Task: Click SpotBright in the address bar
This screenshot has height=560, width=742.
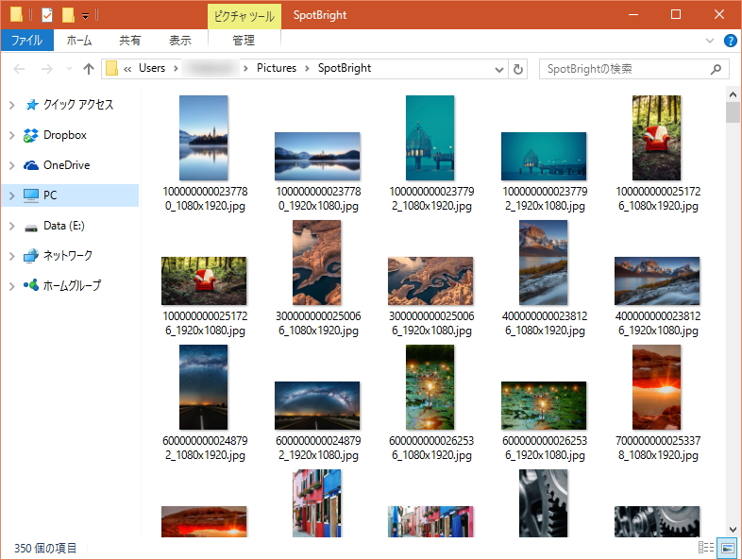Action: pyautogui.click(x=345, y=68)
